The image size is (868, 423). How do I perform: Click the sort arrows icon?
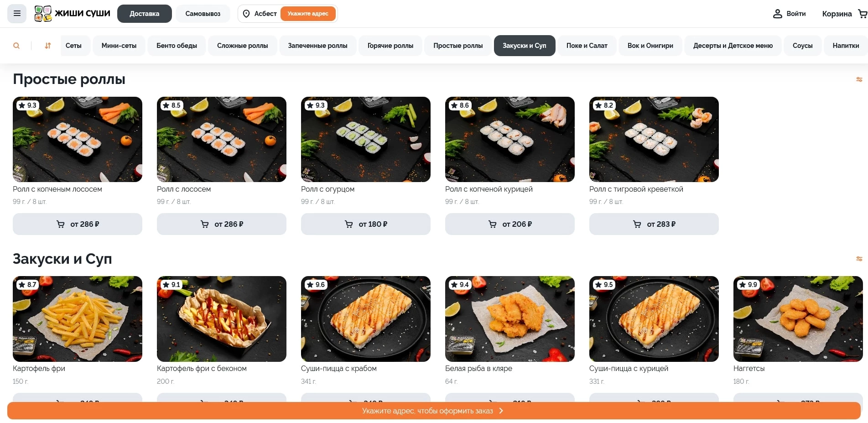point(48,46)
